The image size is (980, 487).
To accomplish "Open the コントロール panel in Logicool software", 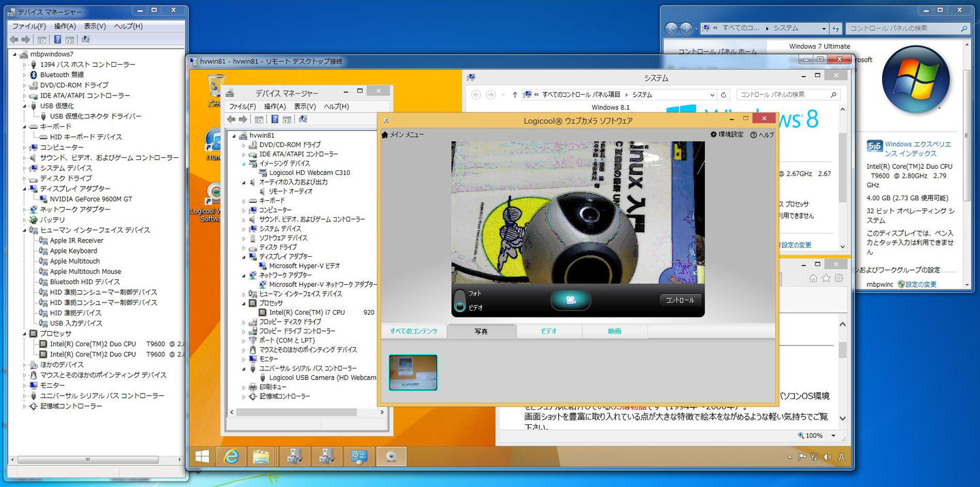I will click(680, 300).
